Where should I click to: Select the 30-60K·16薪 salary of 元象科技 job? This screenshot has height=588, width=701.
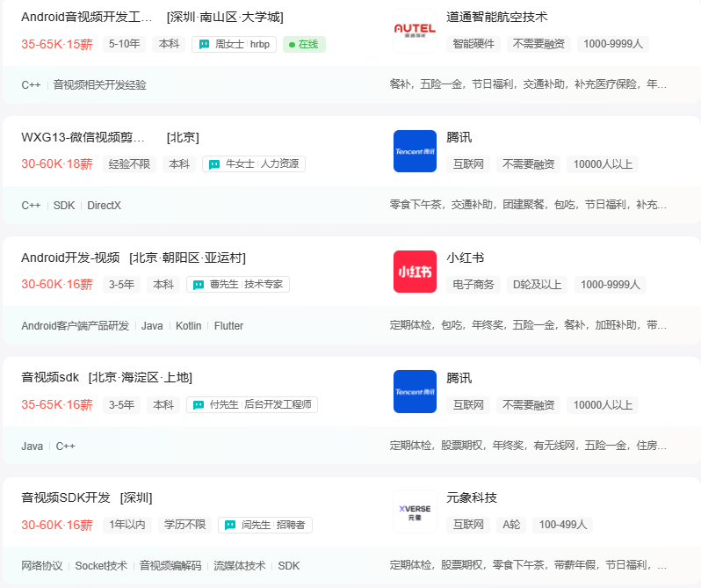click(57, 525)
